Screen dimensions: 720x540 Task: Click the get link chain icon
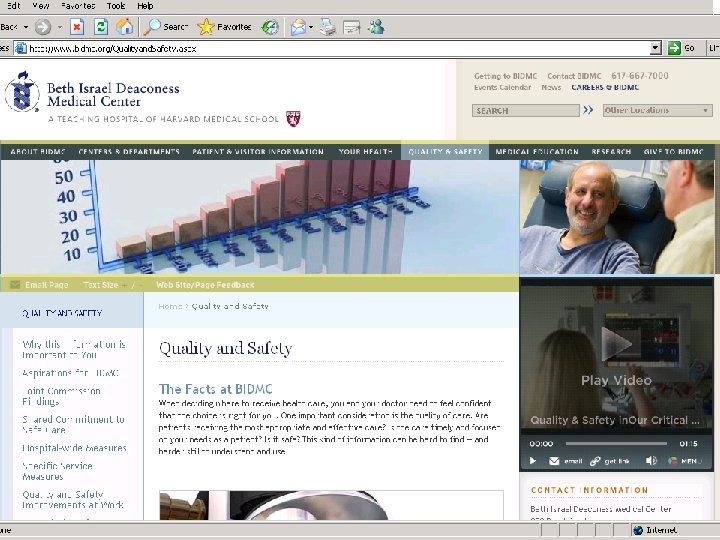595,461
